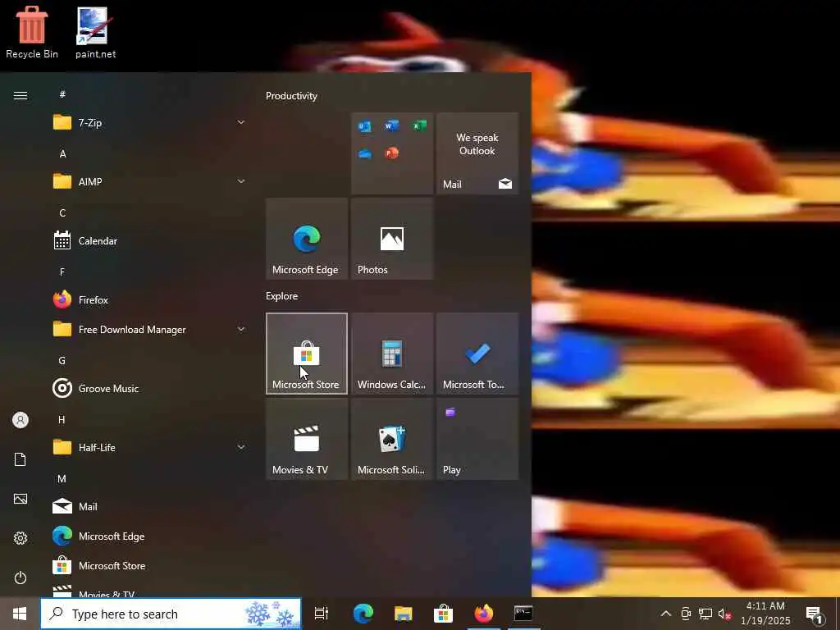The height and width of the screenshot is (630, 840).
Task: Click the # letter header
Action: click(x=62, y=94)
